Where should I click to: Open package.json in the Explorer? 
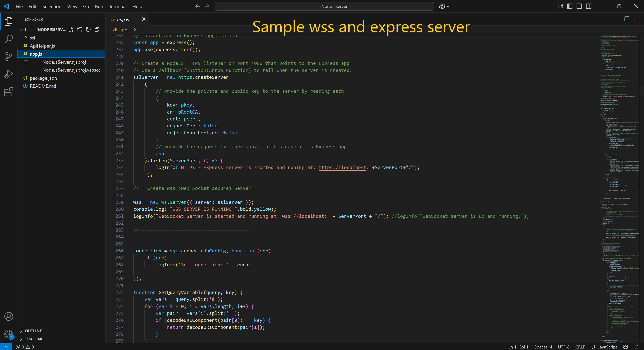(x=61, y=78)
